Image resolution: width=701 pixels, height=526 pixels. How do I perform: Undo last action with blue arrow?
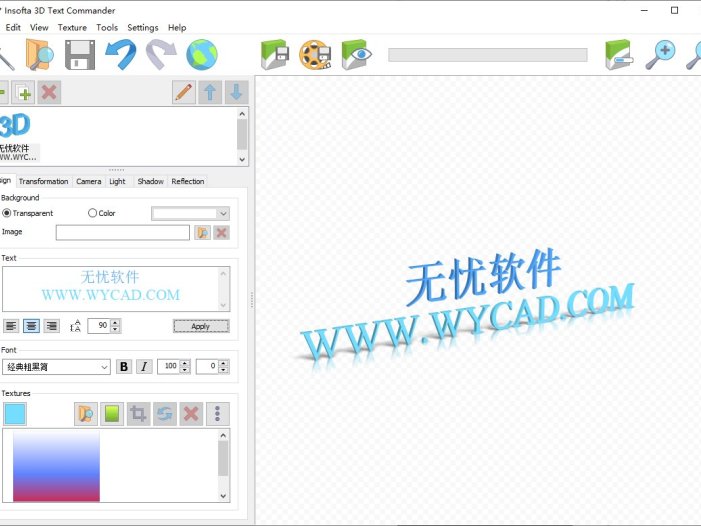pos(121,55)
